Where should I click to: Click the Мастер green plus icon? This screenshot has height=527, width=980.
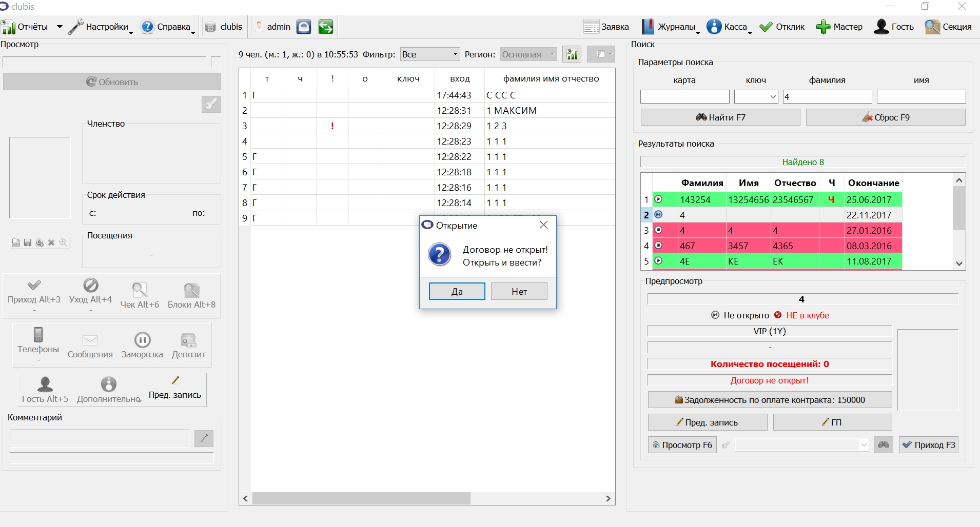tap(823, 27)
